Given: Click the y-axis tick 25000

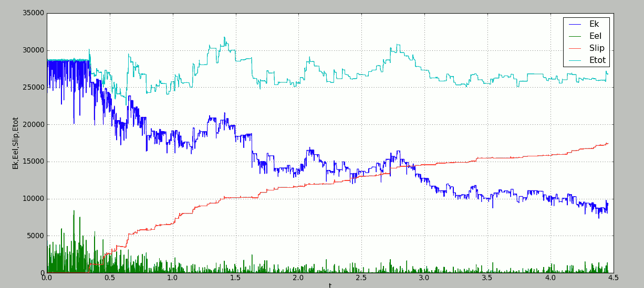Looking at the screenshot, I should point(33,87).
